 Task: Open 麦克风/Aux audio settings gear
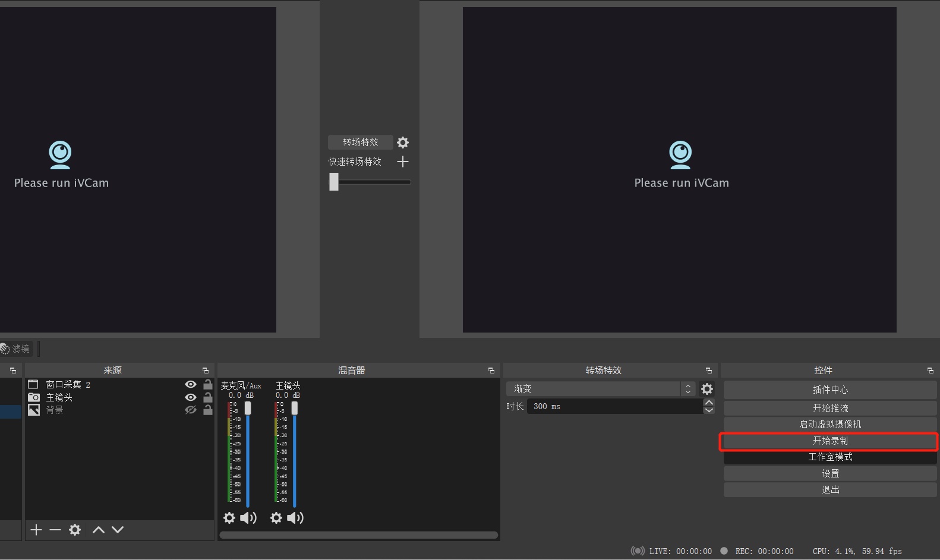(229, 518)
